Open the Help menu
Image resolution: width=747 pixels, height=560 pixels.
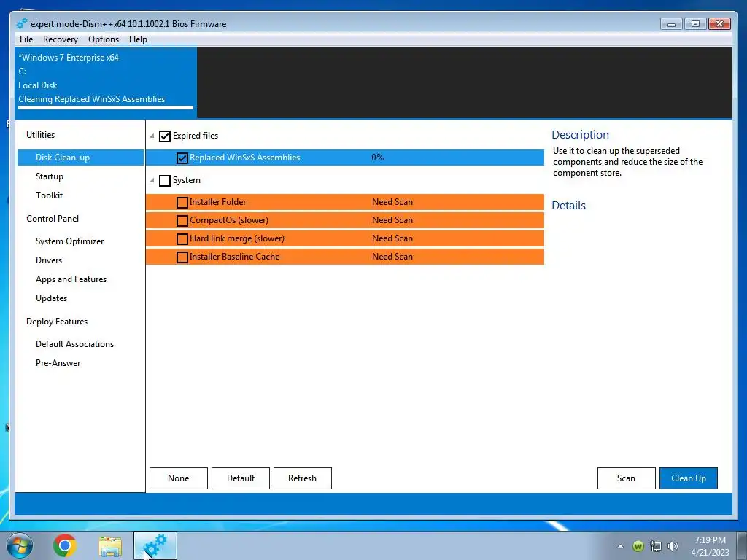138,39
